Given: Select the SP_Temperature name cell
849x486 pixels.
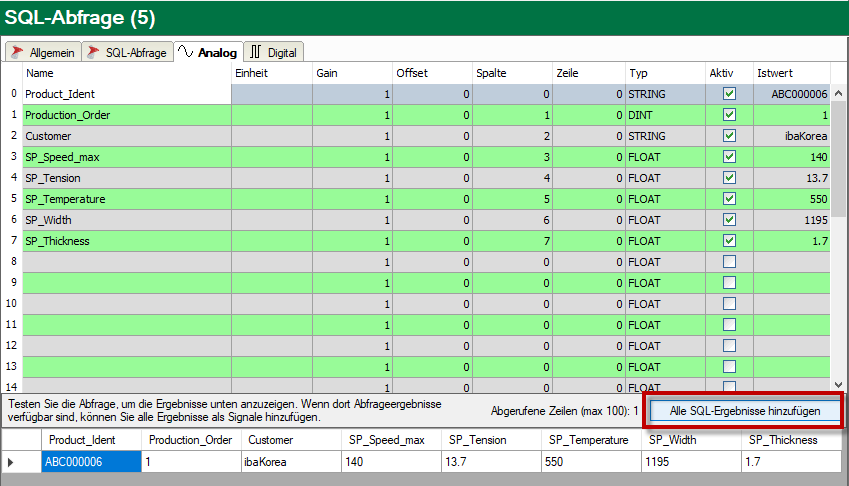Looking at the screenshot, I should (x=127, y=199).
